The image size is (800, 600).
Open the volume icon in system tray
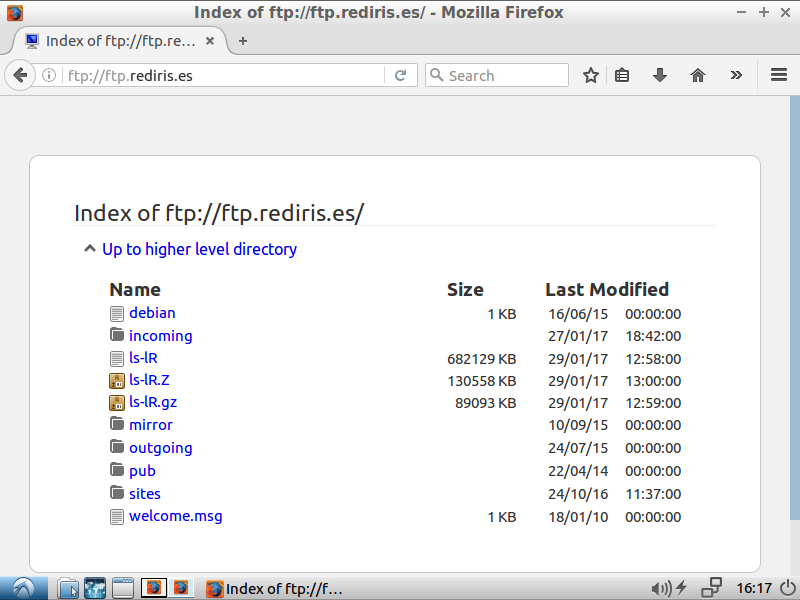pos(660,588)
